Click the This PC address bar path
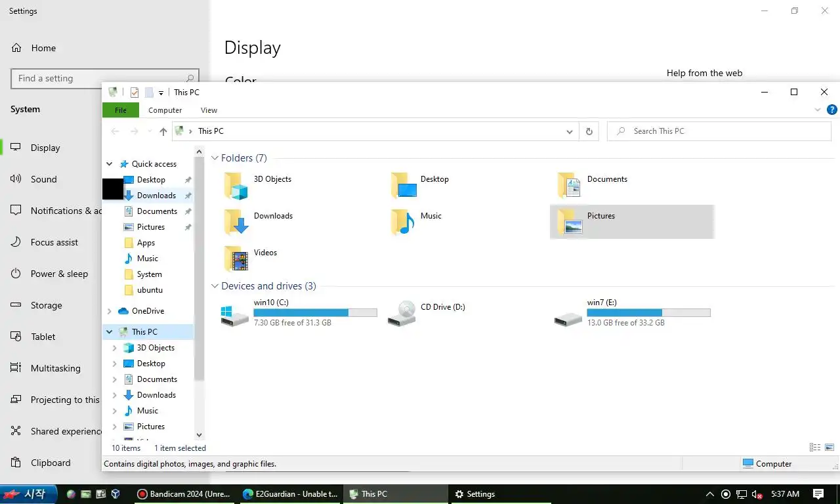840x504 pixels. (211, 131)
